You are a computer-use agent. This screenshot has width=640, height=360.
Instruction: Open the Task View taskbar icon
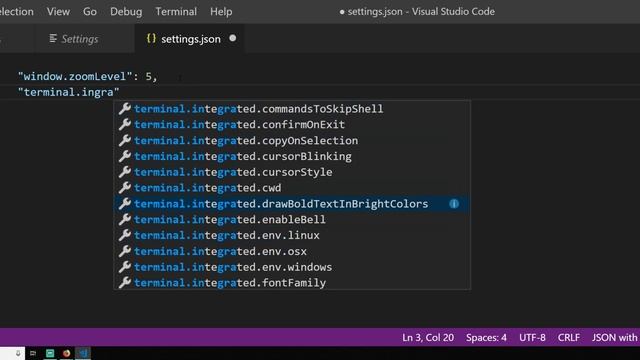tap(33, 353)
